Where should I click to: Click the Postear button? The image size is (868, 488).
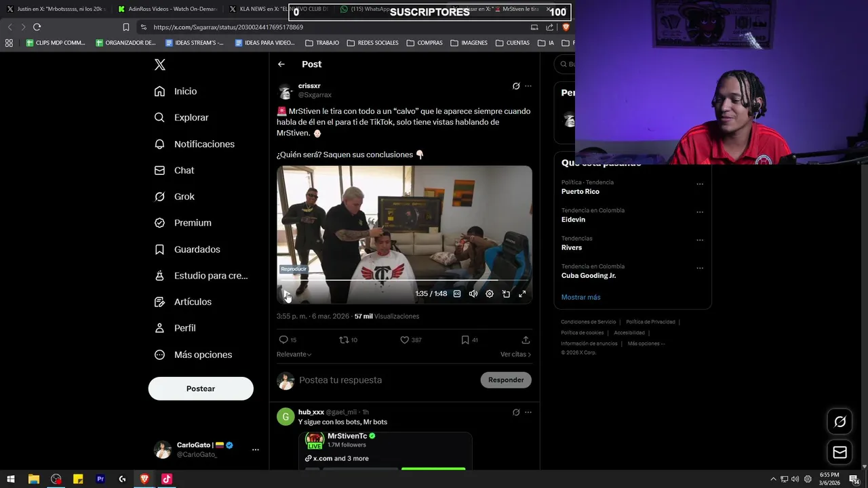(201, 388)
